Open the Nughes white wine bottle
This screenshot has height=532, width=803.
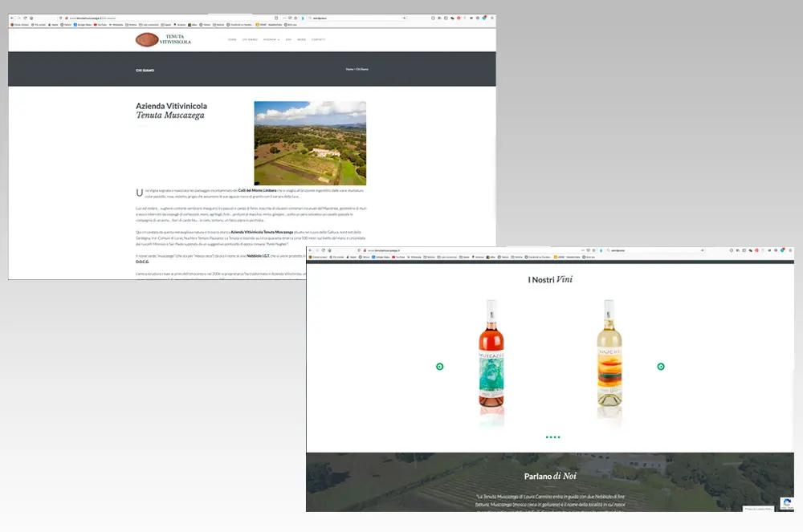(609, 354)
